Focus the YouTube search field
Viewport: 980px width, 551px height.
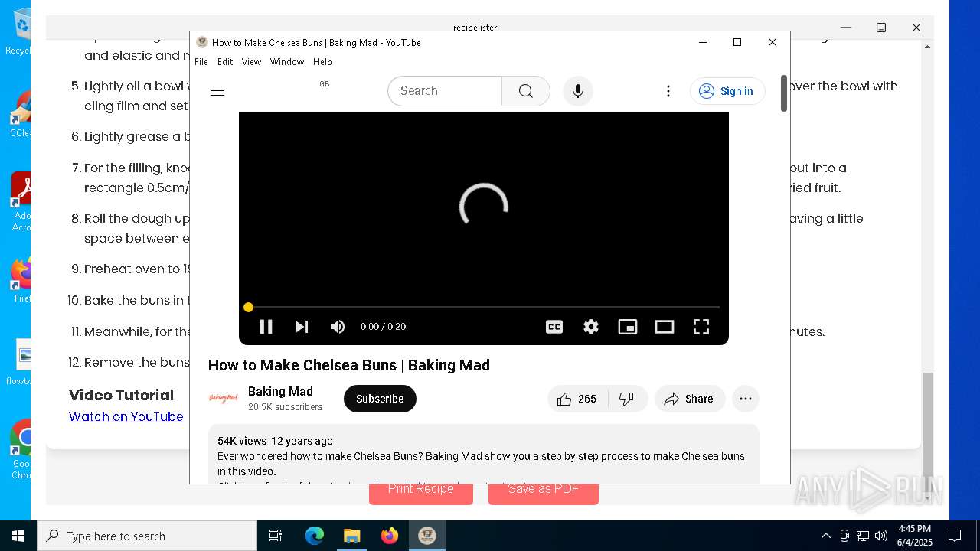[x=445, y=91]
